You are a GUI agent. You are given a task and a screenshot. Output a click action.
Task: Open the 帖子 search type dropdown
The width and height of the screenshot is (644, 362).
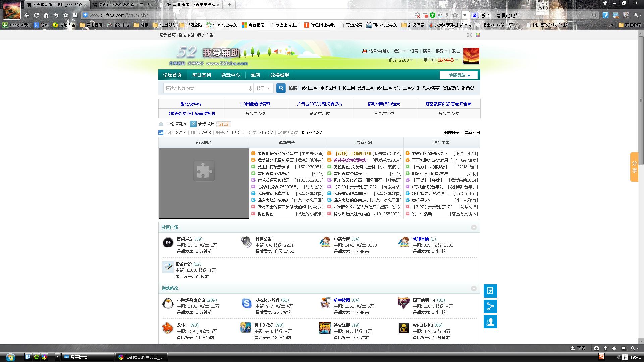(264, 88)
